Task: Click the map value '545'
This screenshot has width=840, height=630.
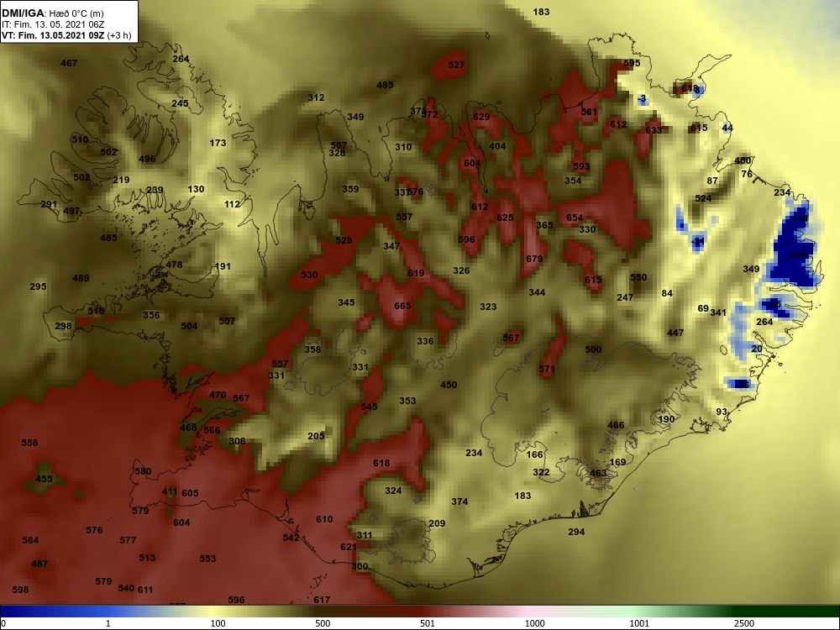Action: (369, 407)
